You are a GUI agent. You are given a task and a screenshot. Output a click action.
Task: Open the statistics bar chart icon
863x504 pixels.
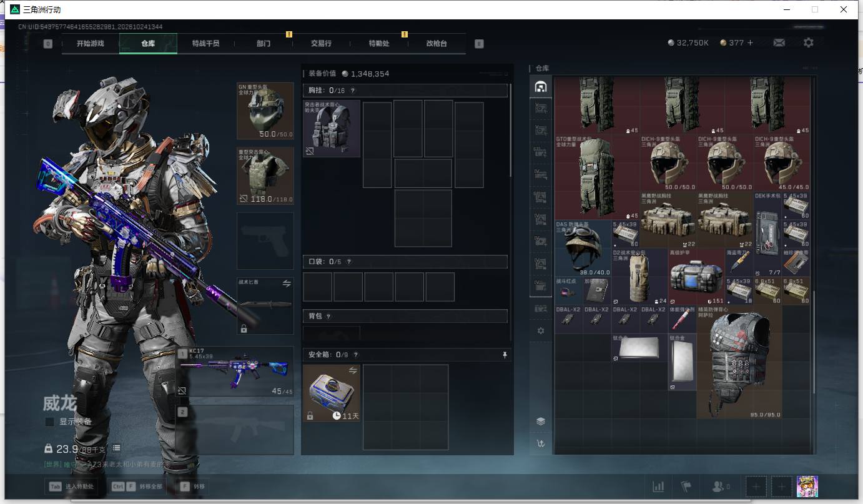tap(658, 487)
